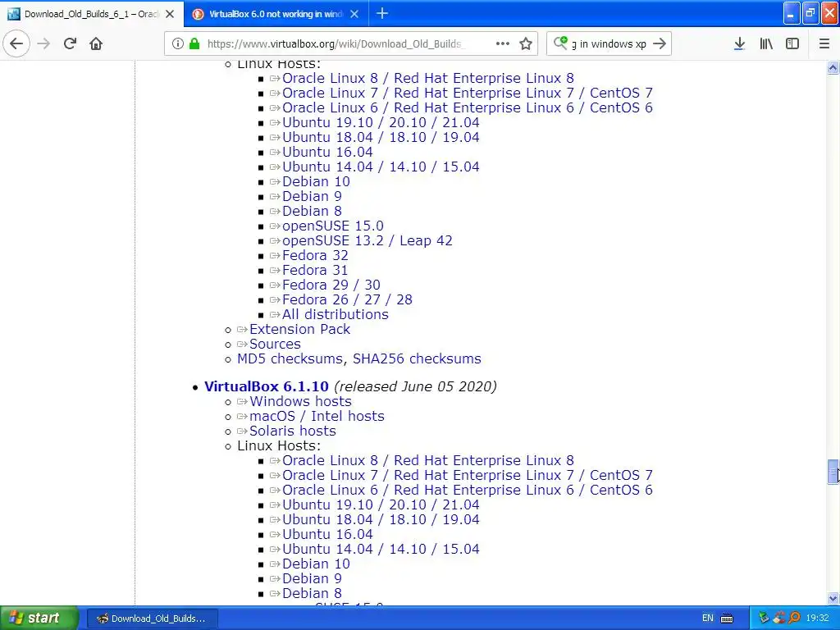Open the Firefox home page
Screen dimensions: 840x630
point(96,43)
